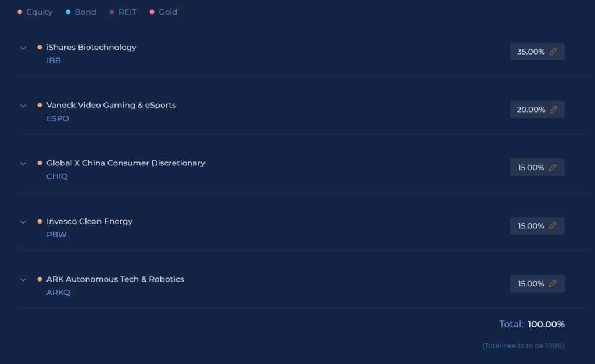Viewport: 595px width, 364px height.
Task: Click the CHIQ 15.00% allocation field
Action: click(537, 168)
